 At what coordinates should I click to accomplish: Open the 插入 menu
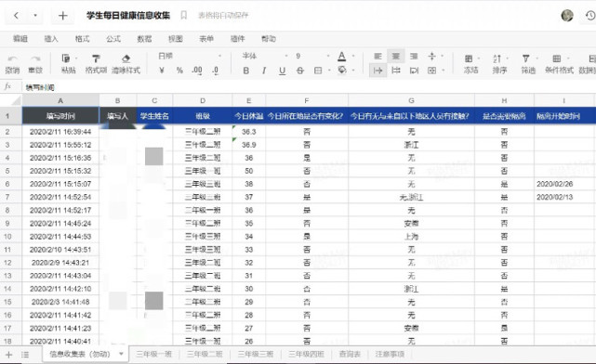tap(51, 39)
